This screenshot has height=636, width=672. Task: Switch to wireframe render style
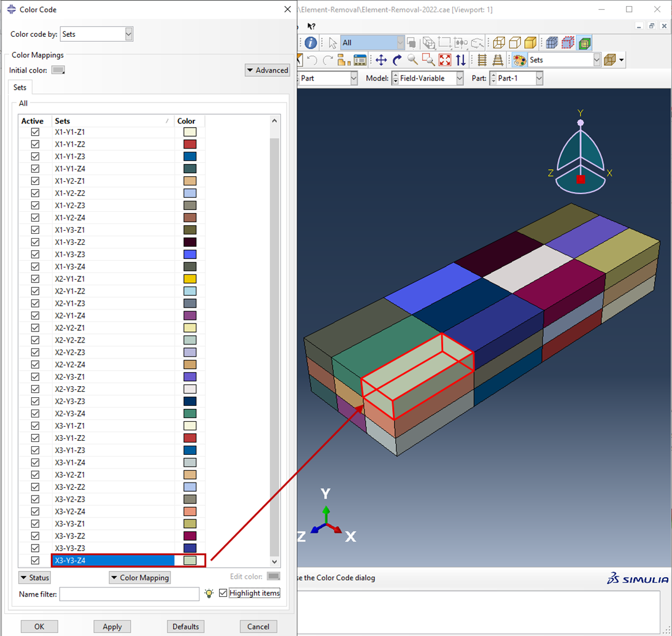[499, 43]
